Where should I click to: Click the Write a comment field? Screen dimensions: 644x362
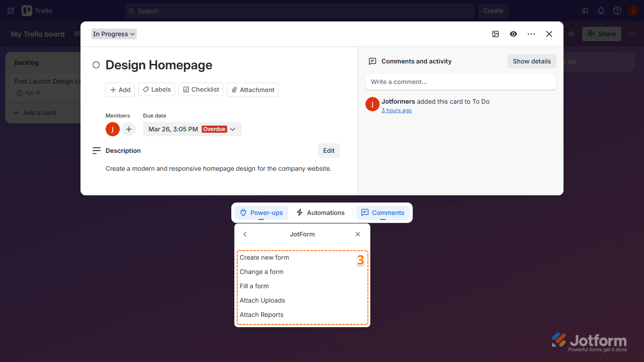[461, 82]
